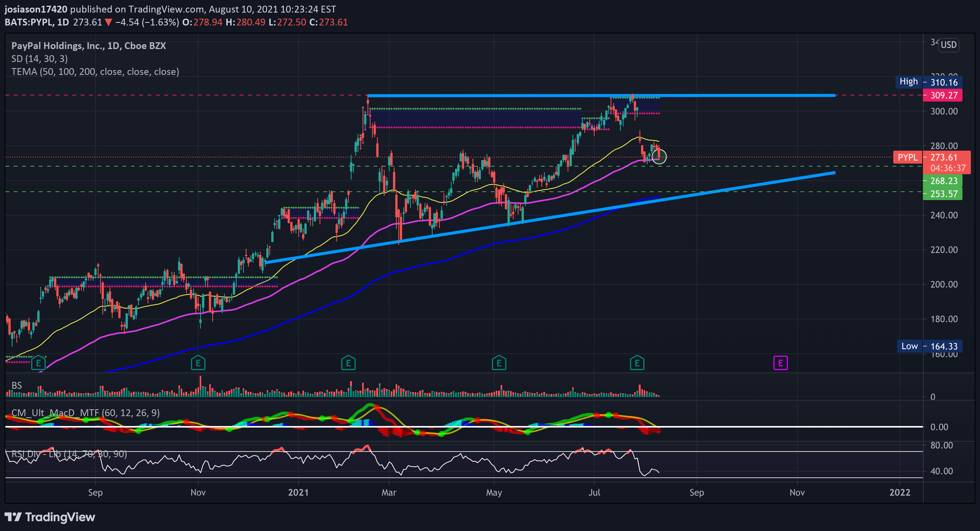Click the 2022 label on the time axis
Image resolution: width=980 pixels, height=531 pixels.
click(x=900, y=492)
